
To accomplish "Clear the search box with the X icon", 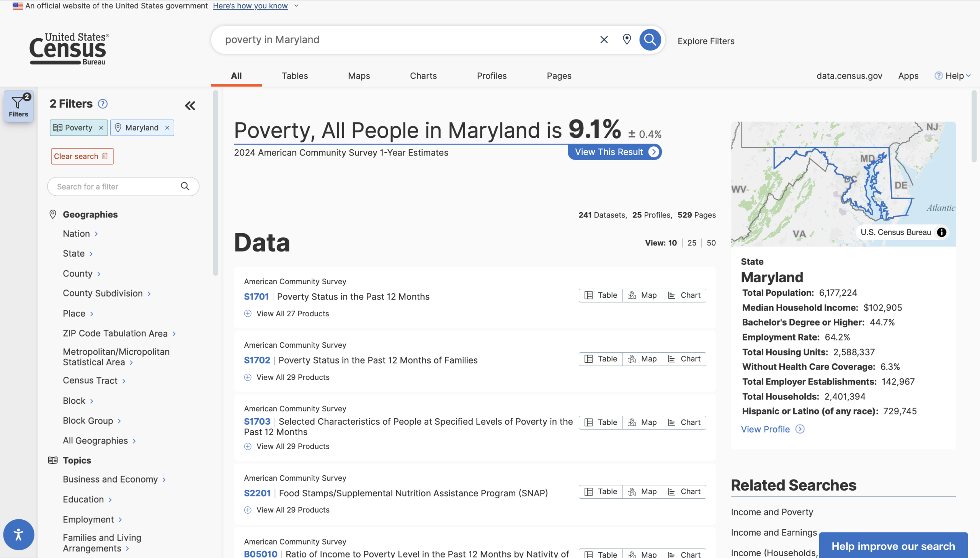I will [604, 39].
